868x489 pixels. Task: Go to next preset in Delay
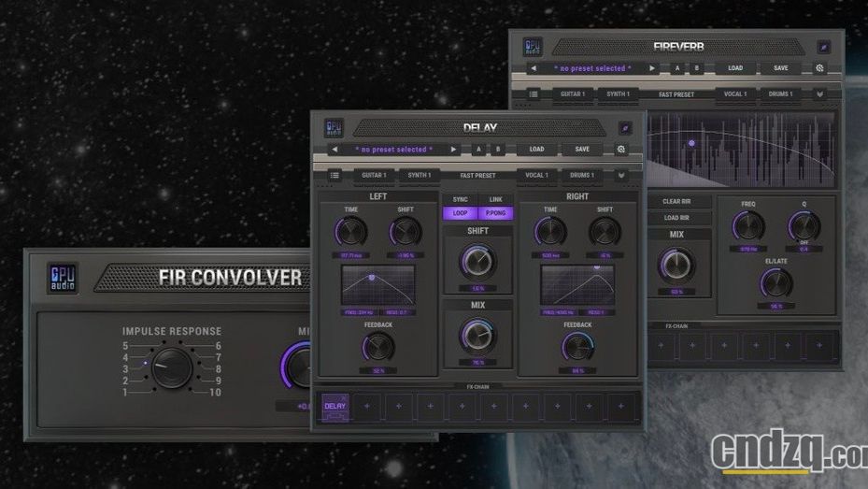[453, 149]
